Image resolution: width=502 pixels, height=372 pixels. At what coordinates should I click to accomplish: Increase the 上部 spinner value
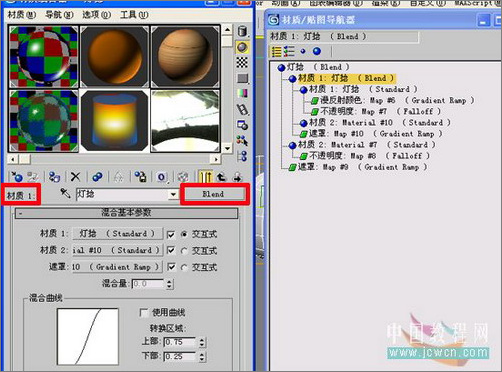pyautogui.click(x=202, y=340)
